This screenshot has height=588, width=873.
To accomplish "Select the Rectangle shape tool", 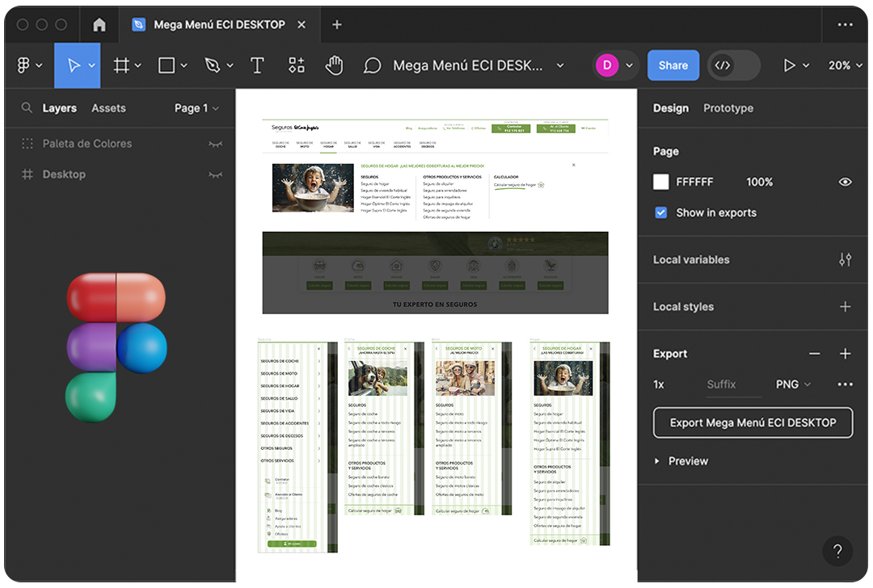I will 167,65.
